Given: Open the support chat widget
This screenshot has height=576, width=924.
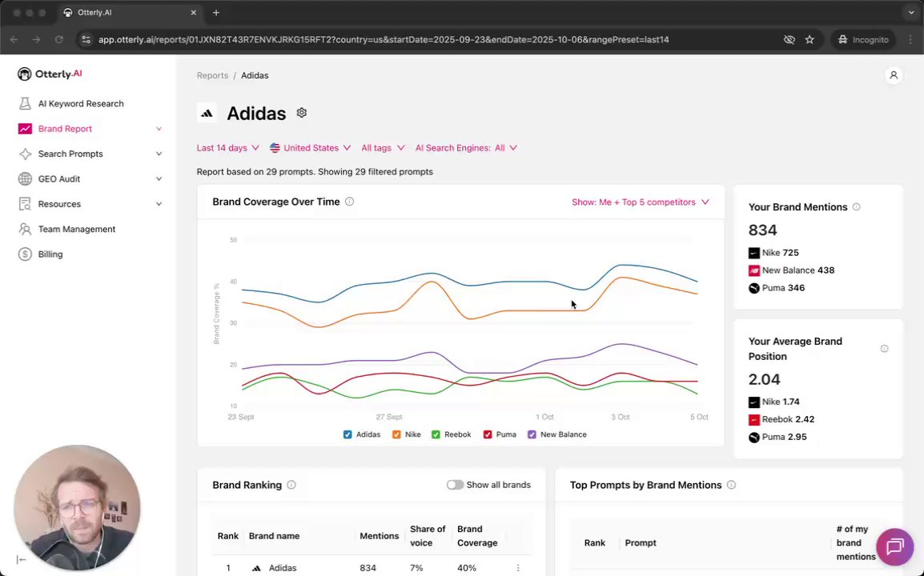Looking at the screenshot, I should [x=894, y=546].
